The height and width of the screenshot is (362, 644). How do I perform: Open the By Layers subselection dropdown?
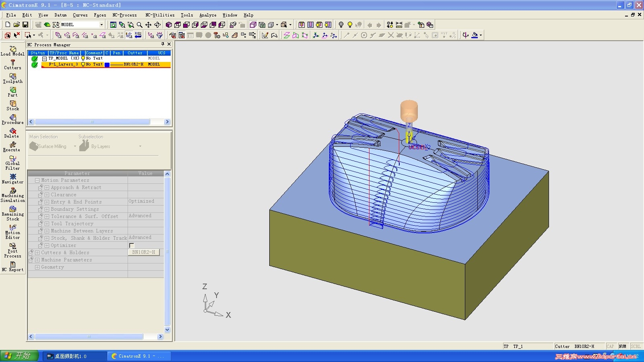[140, 146]
